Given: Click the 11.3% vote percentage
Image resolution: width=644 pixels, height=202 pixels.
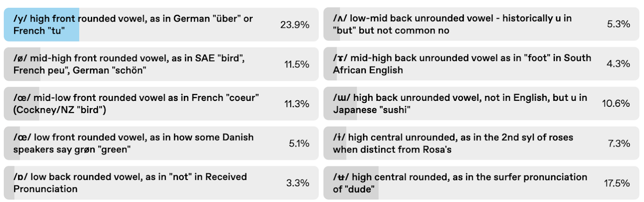Looking at the screenshot, I should (297, 104).
